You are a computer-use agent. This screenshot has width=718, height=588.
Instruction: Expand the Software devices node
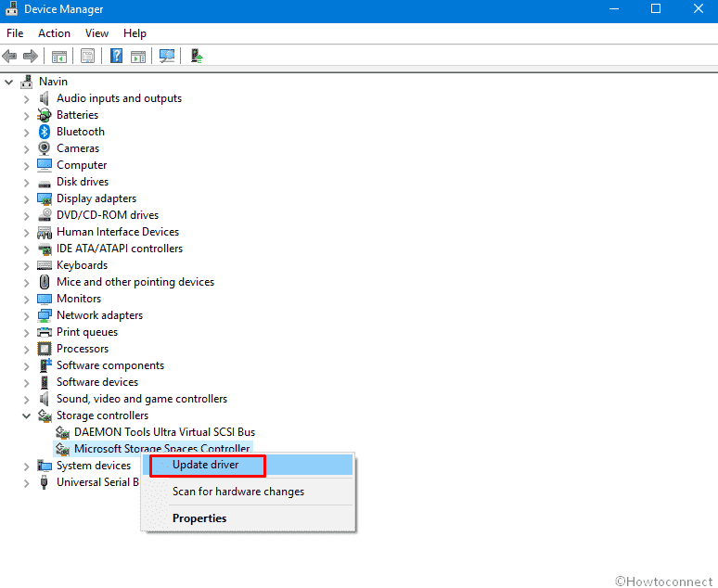point(27,383)
